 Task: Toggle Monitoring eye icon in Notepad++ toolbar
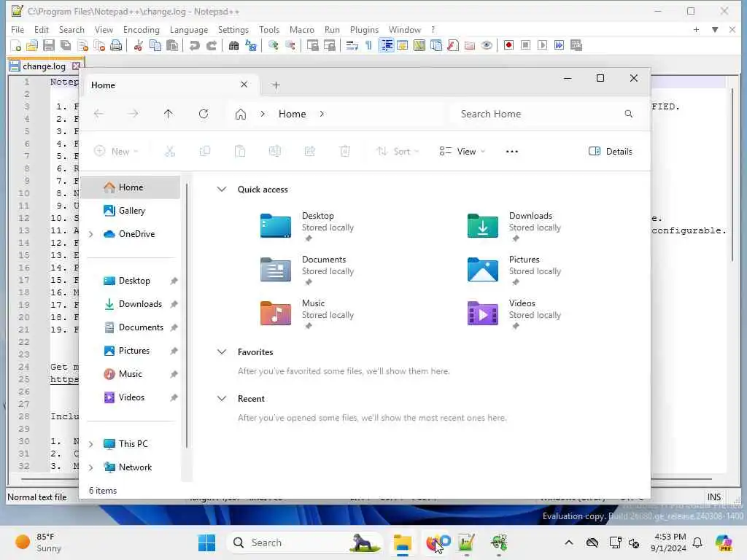click(x=487, y=46)
